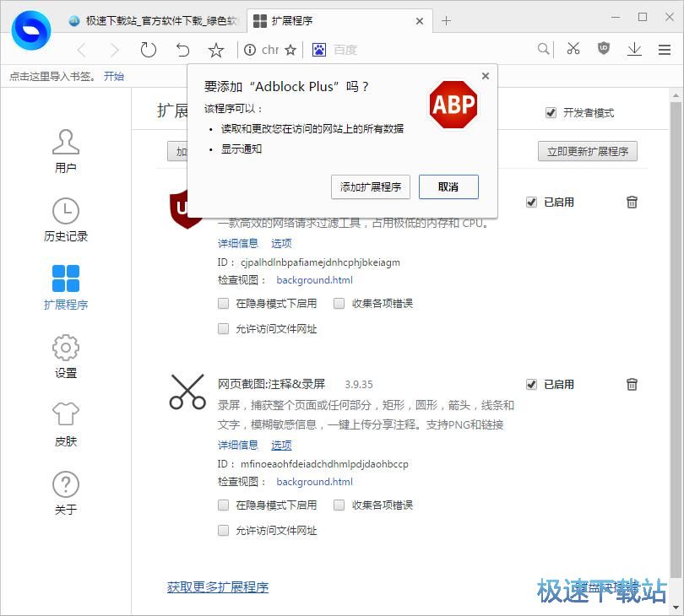Open the 获取更多扩展程序 link
684x616 pixels.
click(x=218, y=586)
